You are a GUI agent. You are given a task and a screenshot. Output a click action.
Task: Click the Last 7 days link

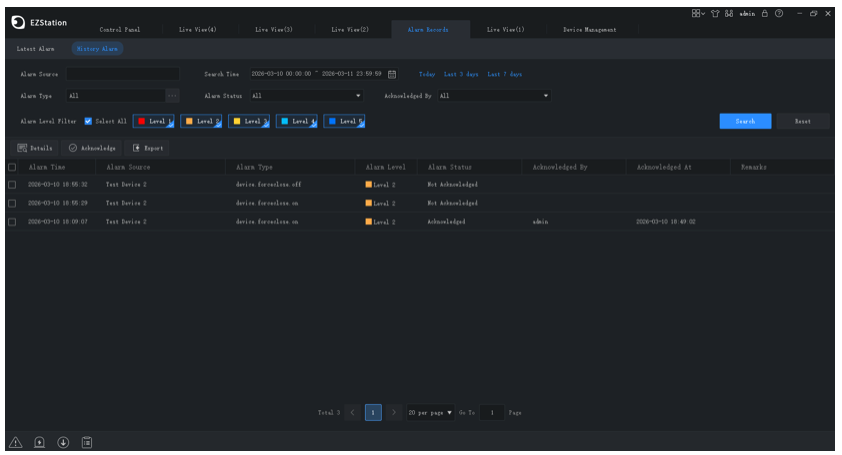505,74
